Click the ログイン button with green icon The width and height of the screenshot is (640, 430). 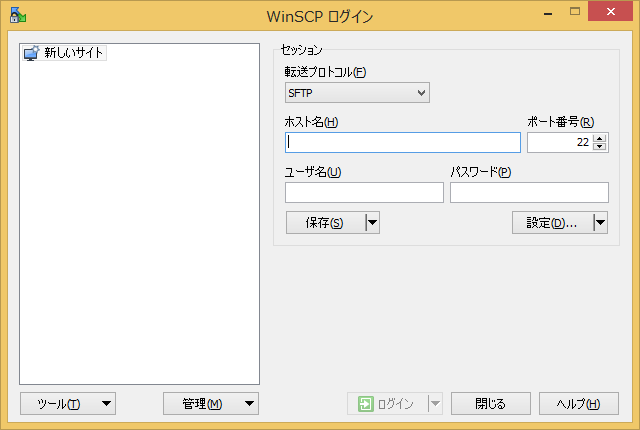[386, 404]
